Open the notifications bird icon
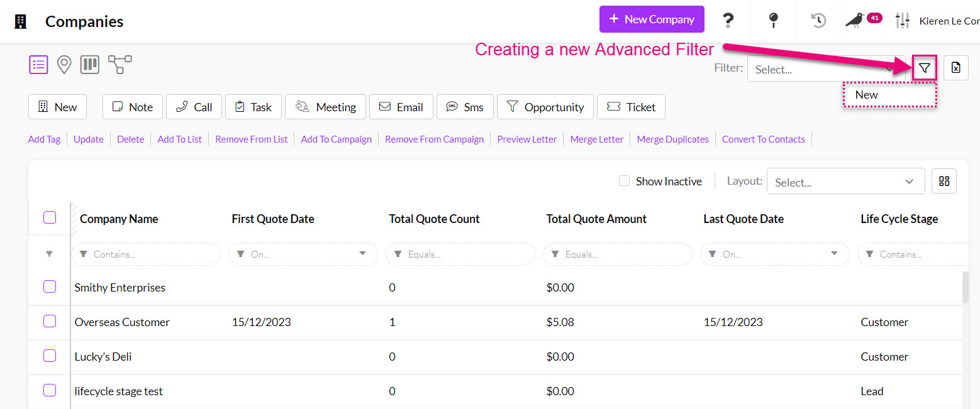Screen dimensions: 980x409 [x=854, y=20]
